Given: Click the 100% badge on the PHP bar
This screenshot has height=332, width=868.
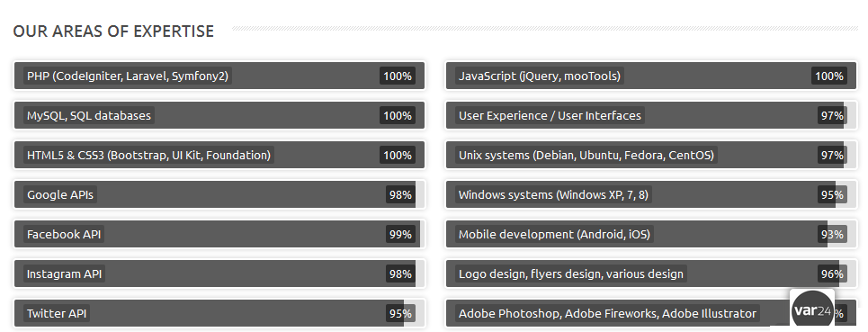Looking at the screenshot, I should (398, 76).
